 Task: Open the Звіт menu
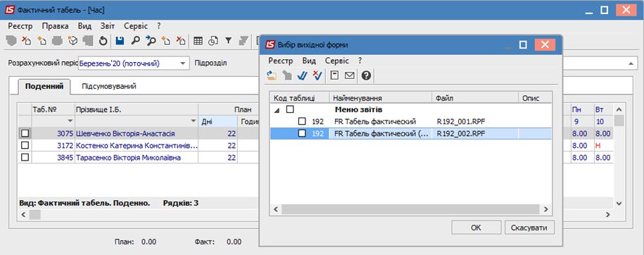(108, 25)
